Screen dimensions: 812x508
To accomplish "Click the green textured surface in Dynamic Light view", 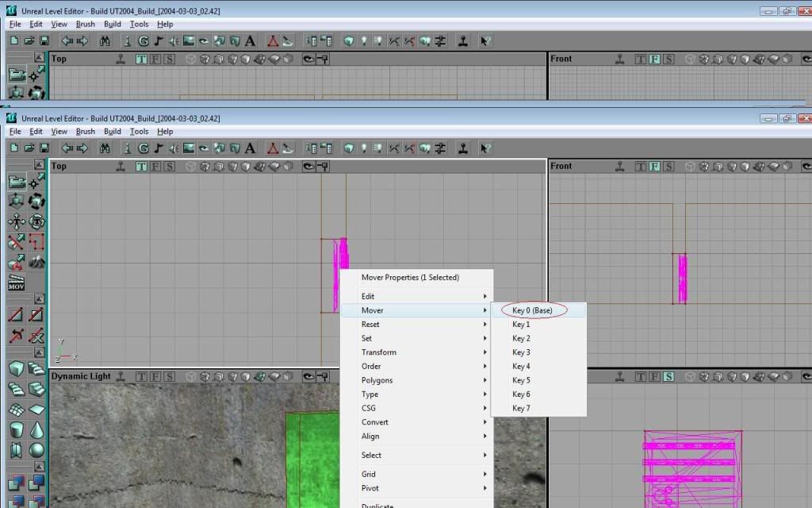I will click(312, 460).
